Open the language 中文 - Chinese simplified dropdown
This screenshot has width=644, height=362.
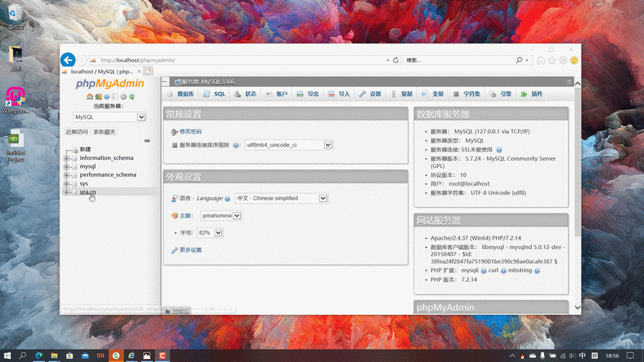281,198
